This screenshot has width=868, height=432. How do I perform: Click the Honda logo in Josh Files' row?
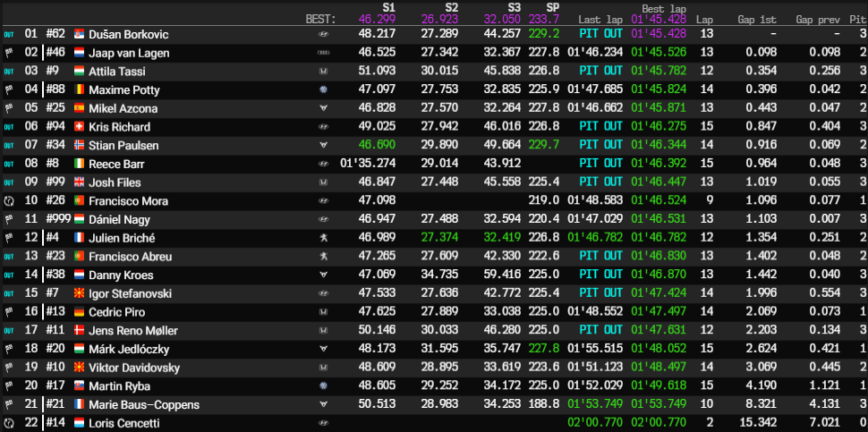click(x=322, y=183)
